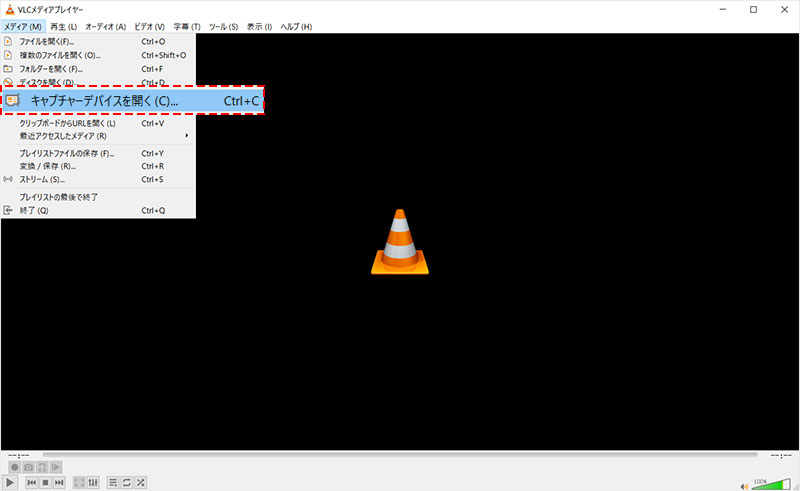Open the 表示 (I) menu

point(259,27)
